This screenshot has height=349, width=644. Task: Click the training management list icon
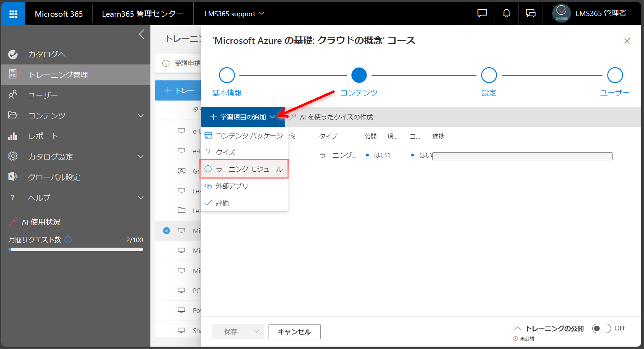pos(13,74)
